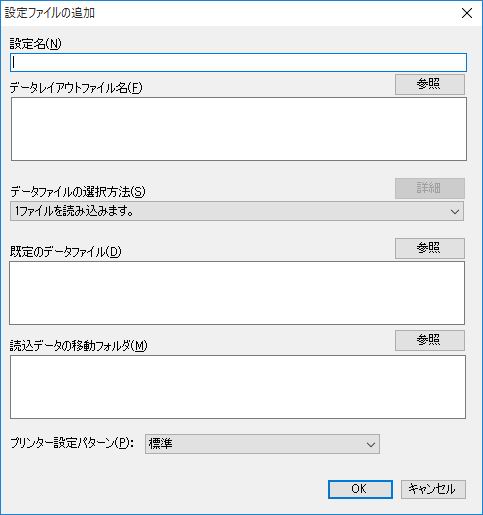Click 参照 button beside データレイアウトファイル名
The image size is (483, 515).
coord(430,84)
